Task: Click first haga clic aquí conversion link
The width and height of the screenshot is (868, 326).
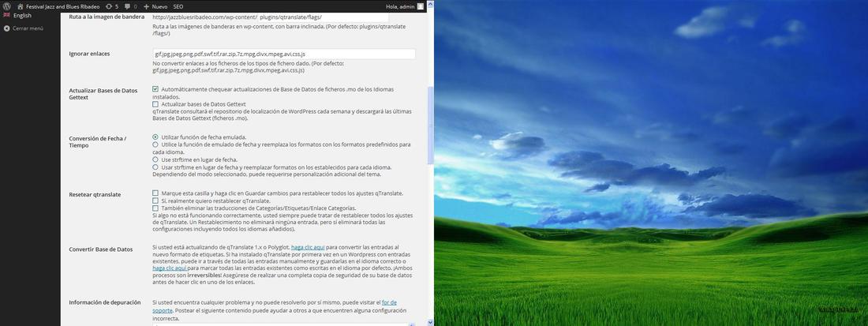Action: pos(308,246)
